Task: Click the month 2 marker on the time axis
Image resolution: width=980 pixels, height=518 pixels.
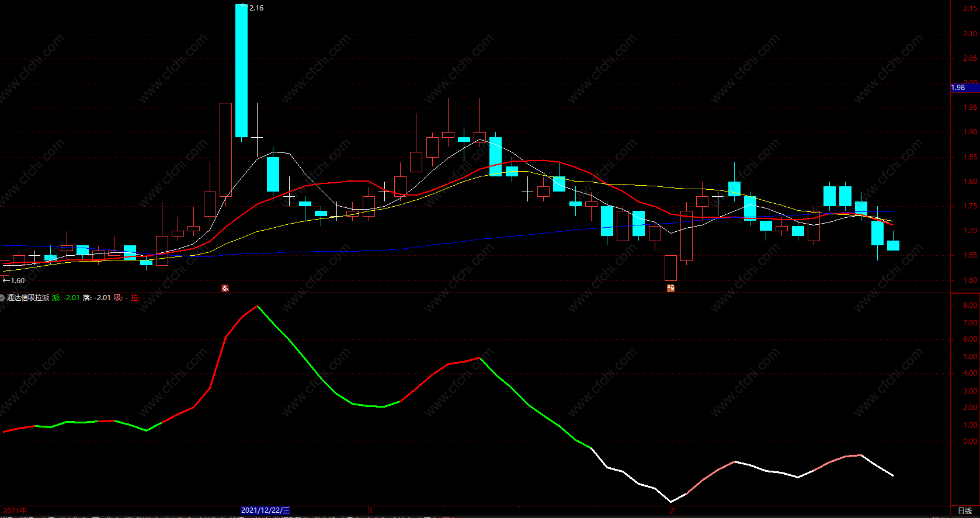Action: (673, 511)
